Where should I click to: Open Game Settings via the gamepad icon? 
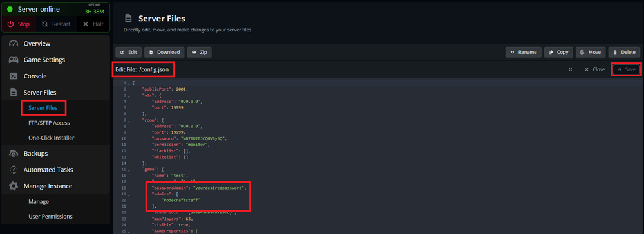point(14,60)
